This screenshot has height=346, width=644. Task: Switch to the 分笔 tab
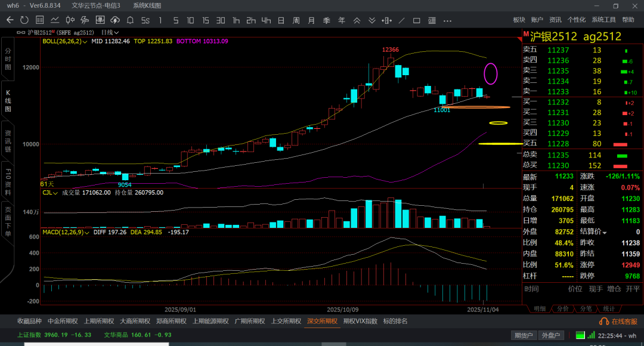(586, 308)
